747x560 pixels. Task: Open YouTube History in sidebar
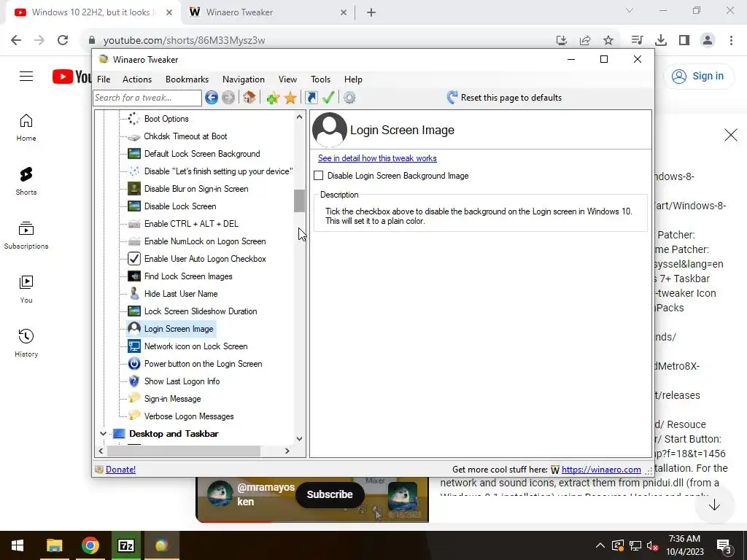click(26, 343)
